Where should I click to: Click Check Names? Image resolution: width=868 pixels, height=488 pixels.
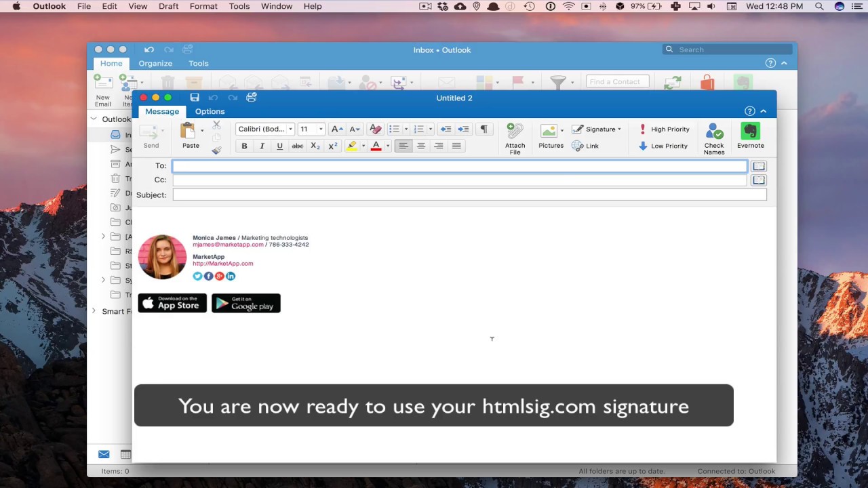[714, 138]
